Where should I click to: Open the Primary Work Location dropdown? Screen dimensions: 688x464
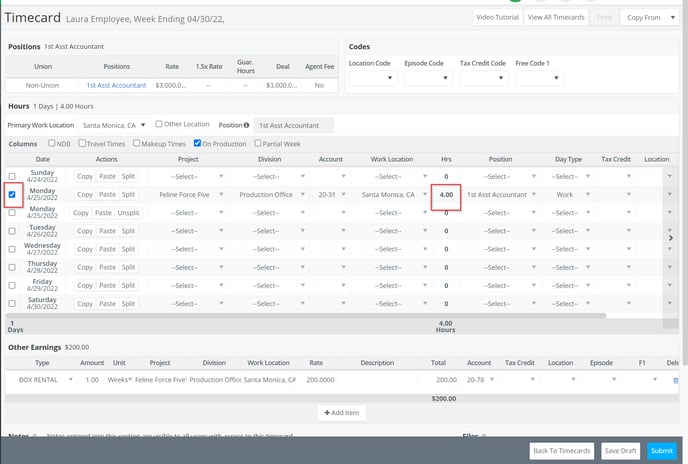(x=114, y=126)
